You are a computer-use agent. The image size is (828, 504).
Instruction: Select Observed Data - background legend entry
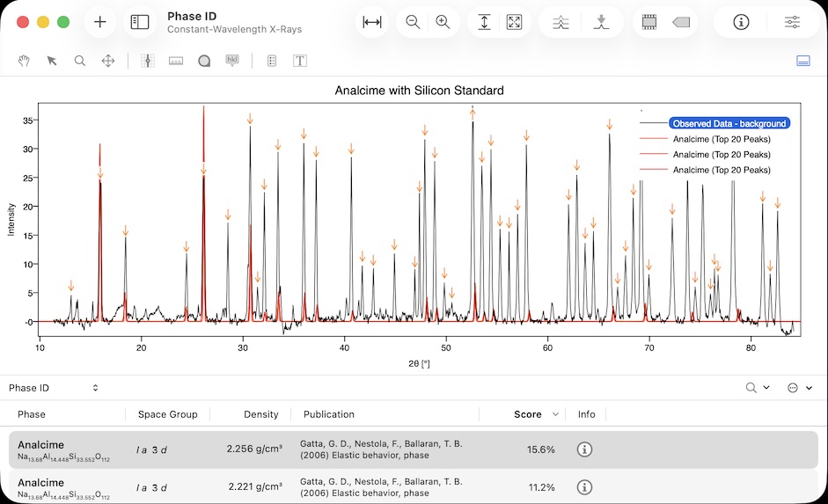728,124
